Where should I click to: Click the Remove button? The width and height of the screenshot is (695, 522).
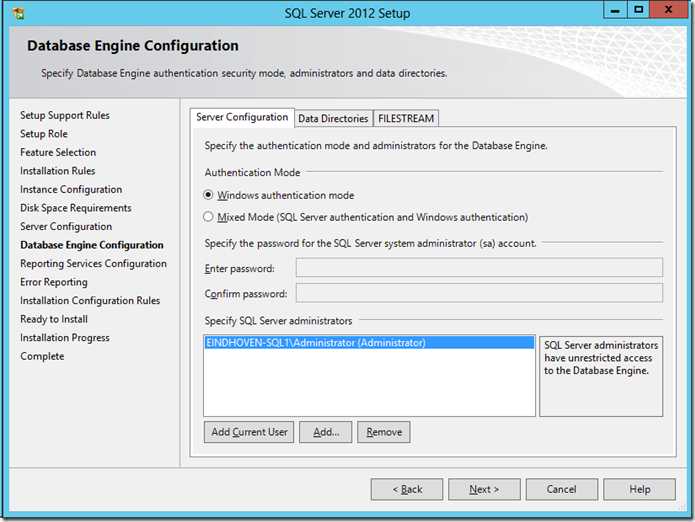[384, 432]
